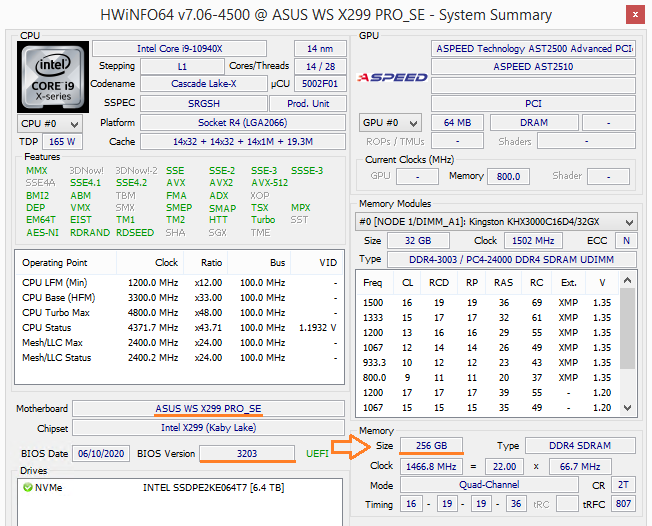Click the Socket R4 (LGA2066) platform field

pyautogui.click(x=243, y=123)
